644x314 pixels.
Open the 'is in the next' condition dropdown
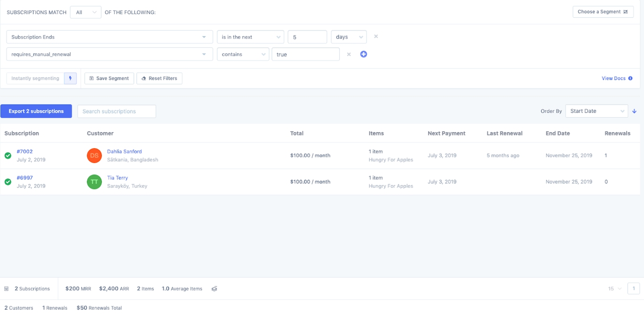click(250, 37)
